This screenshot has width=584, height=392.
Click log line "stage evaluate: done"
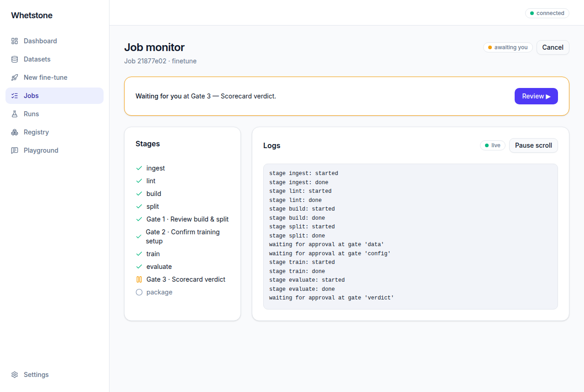tap(302, 289)
